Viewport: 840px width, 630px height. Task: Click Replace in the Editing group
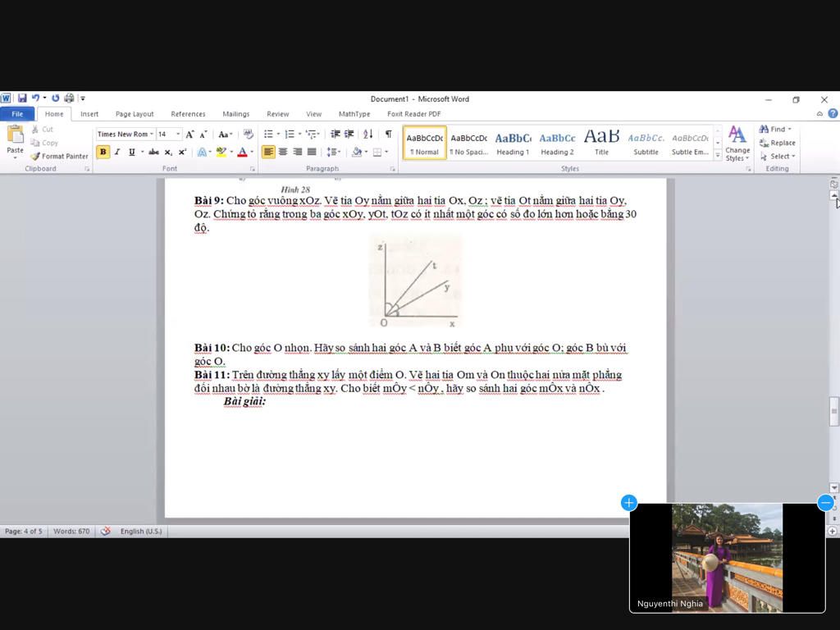778,143
